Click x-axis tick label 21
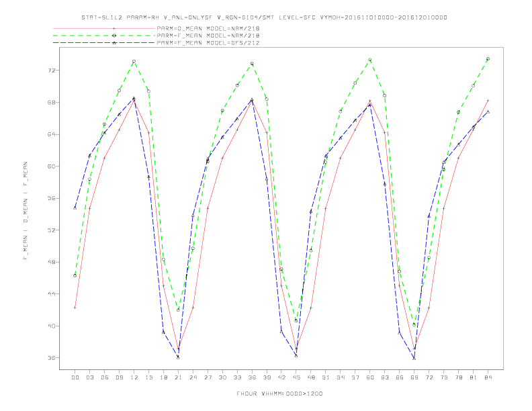 click(178, 377)
